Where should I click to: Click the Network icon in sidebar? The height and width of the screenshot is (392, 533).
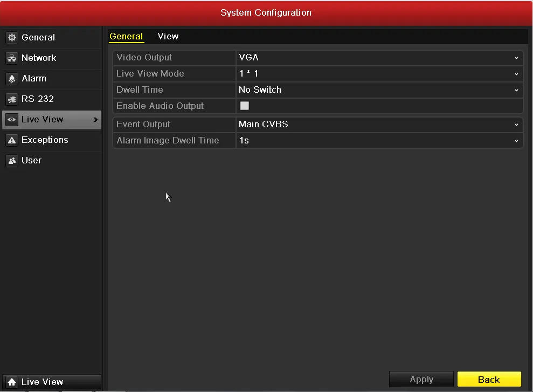pos(12,58)
